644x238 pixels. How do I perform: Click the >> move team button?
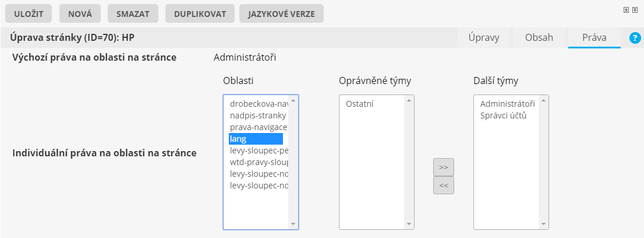click(443, 167)
